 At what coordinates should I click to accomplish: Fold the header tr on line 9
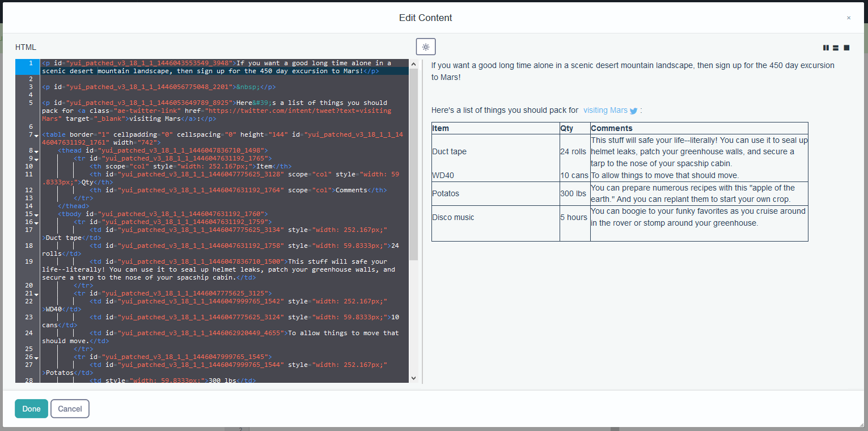pos(36,159)
